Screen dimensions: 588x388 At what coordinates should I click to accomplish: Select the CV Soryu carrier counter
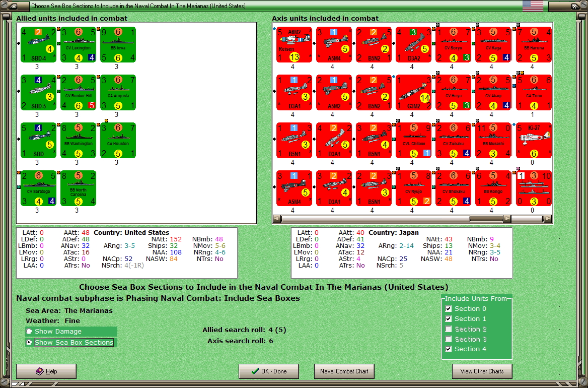[454, 45]
